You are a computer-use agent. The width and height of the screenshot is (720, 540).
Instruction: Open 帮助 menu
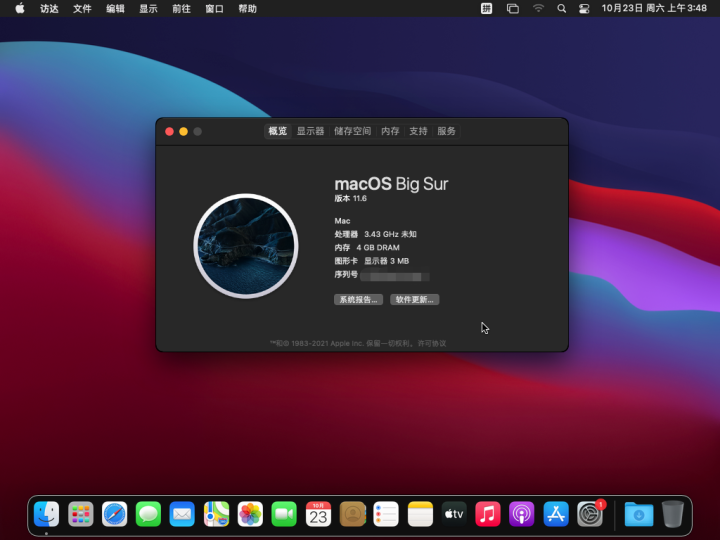point(248,8)
